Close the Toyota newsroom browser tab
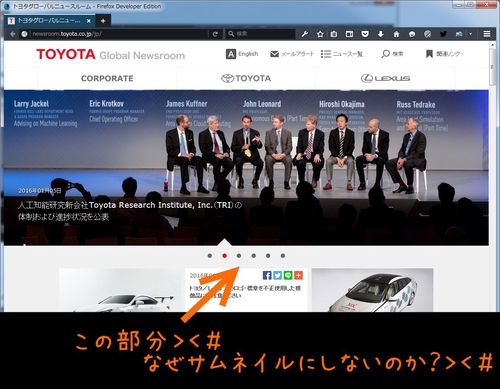500x389 pixels. (x=89, y=21)
